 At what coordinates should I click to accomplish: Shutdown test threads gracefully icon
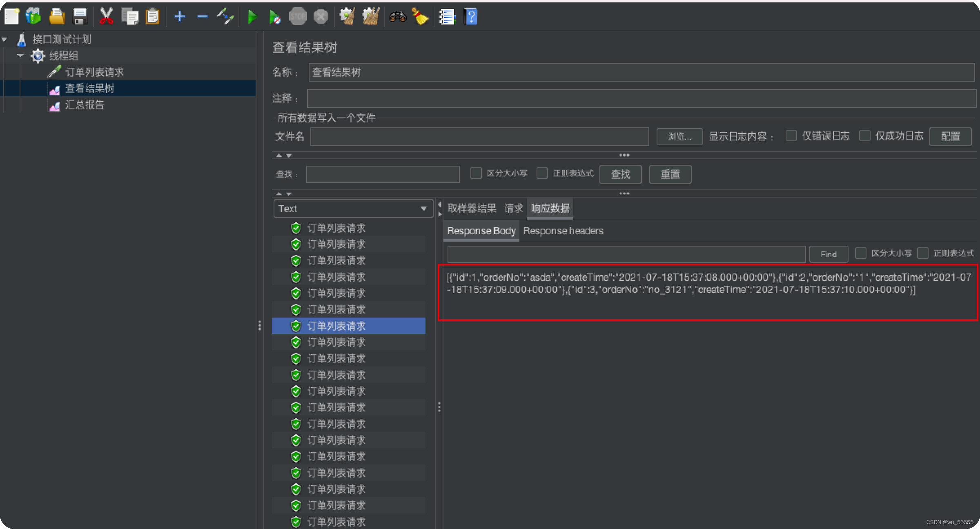pyautogui.click(x=321, y=17)
